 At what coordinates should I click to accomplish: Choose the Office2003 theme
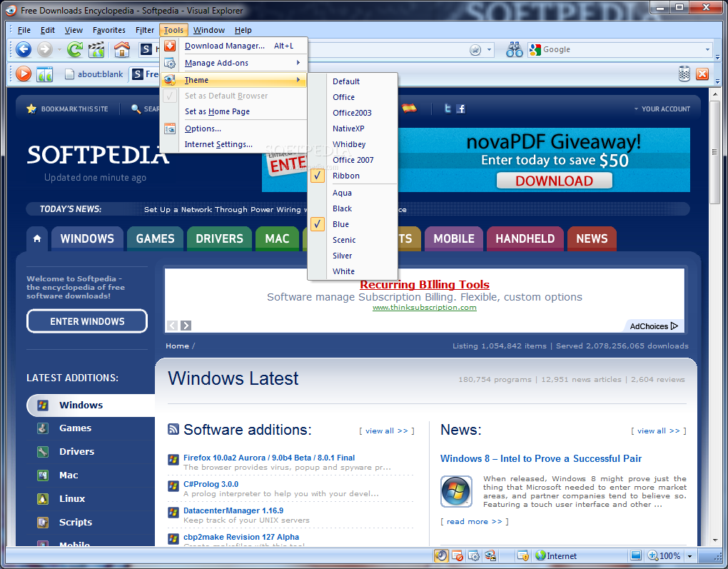point(353,113)
